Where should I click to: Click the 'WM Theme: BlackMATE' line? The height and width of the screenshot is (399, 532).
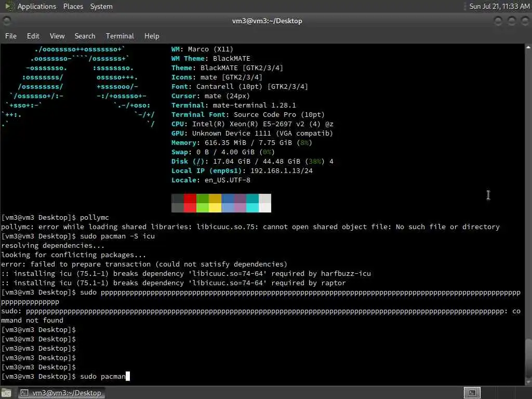[211, 58]
